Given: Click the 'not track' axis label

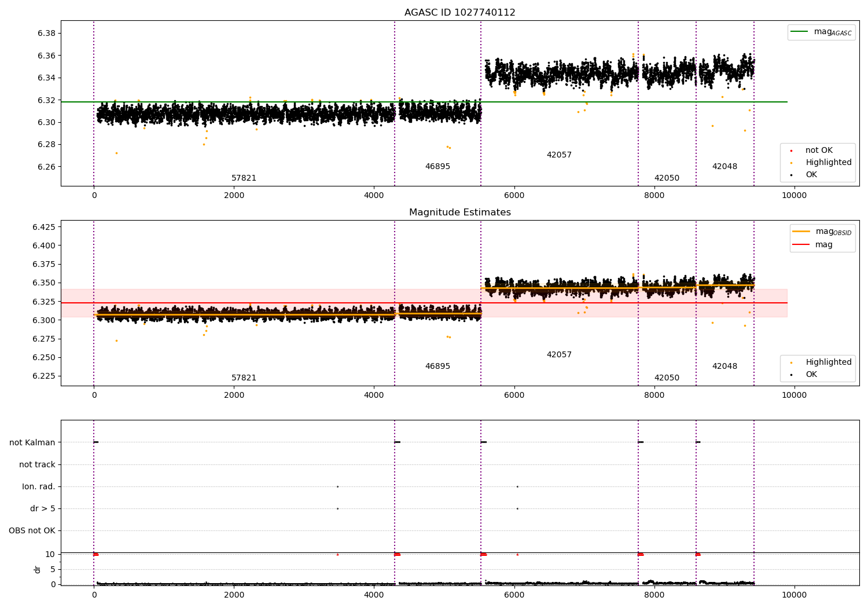Looking at the screenshot, I should click(x=37, y=464).
